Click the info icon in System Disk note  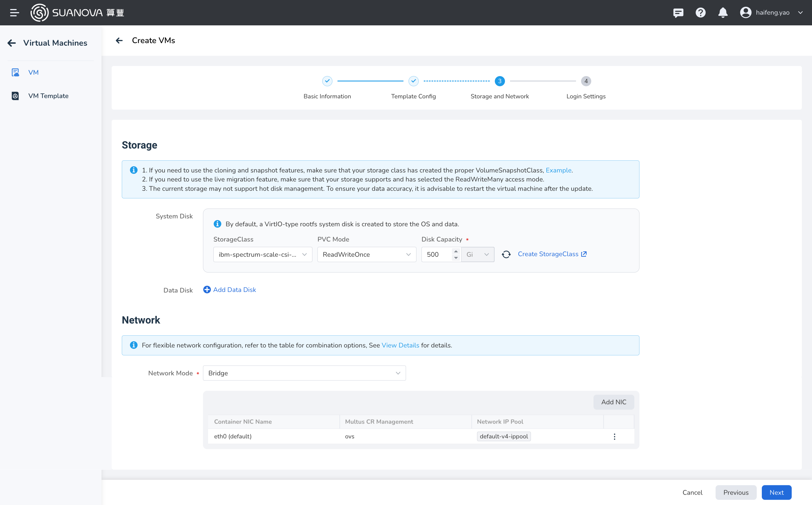(217, 224)
